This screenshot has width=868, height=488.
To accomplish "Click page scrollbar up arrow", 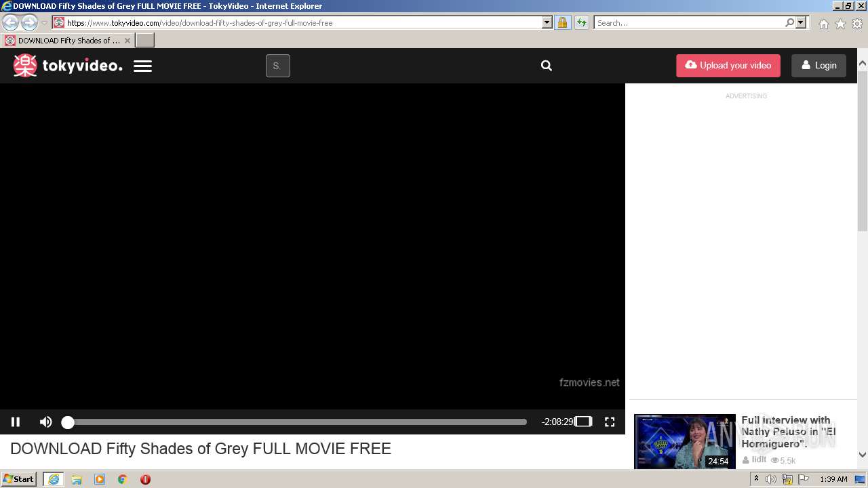I will click(862, 64).
